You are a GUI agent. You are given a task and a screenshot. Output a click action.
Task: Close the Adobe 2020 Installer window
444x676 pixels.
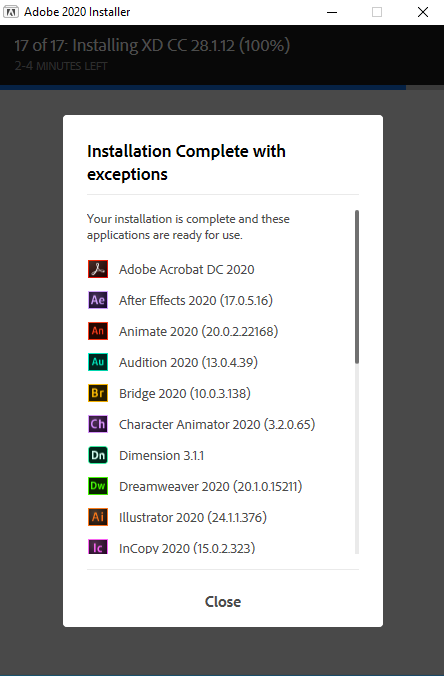(423, 12)
